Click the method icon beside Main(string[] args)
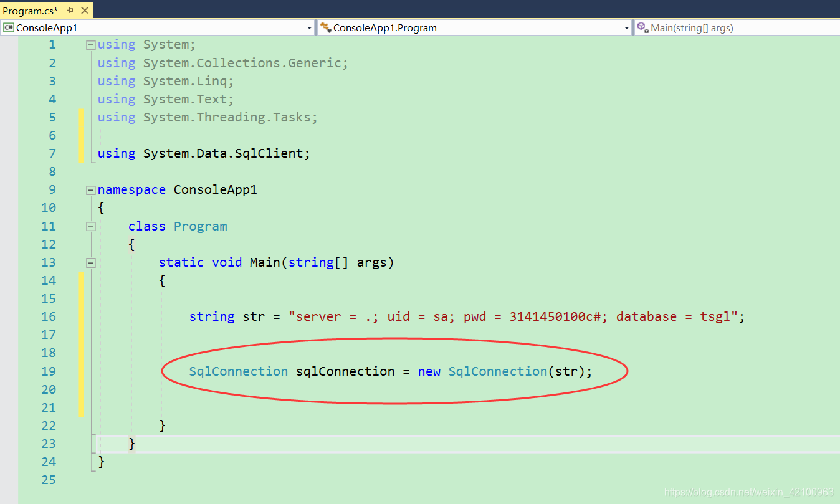The width and height of the screenshot is (840, 504). pyautogui.click(x=642, y=27)
